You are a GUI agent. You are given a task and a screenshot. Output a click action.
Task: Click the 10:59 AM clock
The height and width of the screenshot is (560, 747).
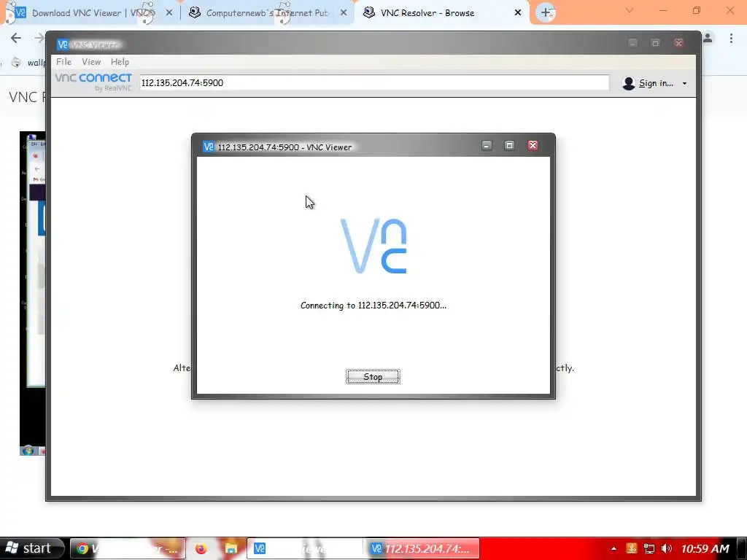705,549
